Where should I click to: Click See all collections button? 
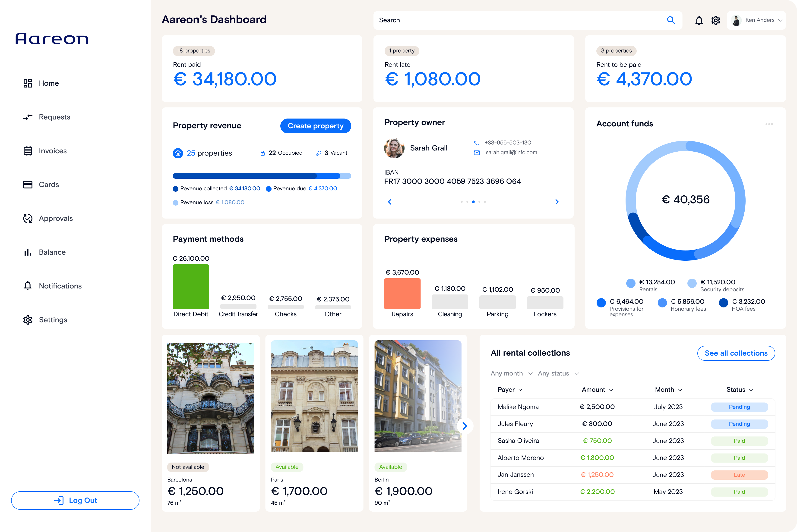[x=736, y=353]
